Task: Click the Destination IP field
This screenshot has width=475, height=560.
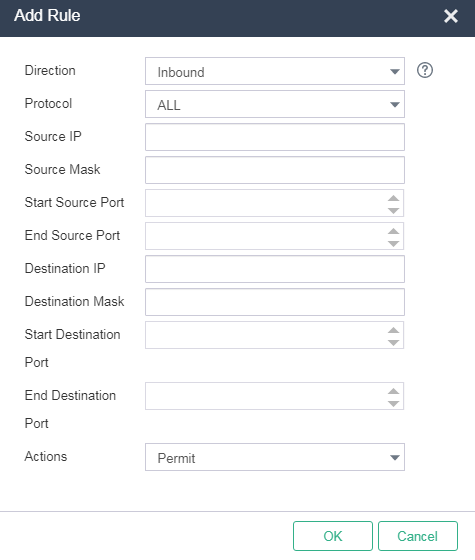Action: click(275, 269)
